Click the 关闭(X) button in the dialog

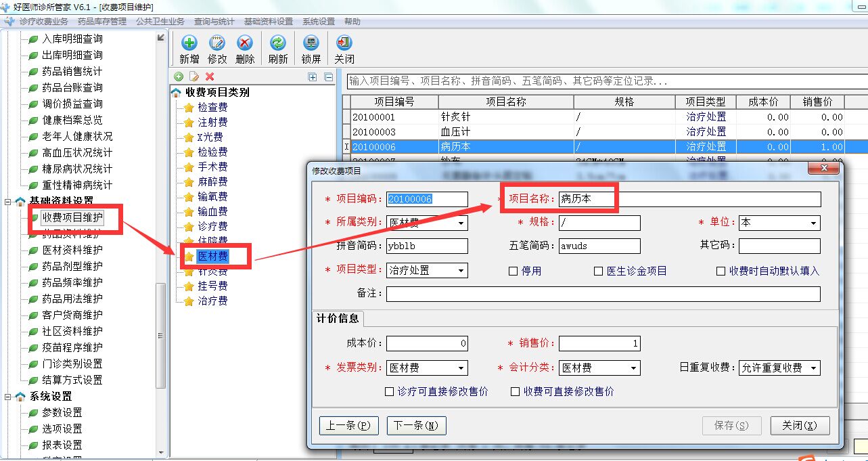(800, 425)
